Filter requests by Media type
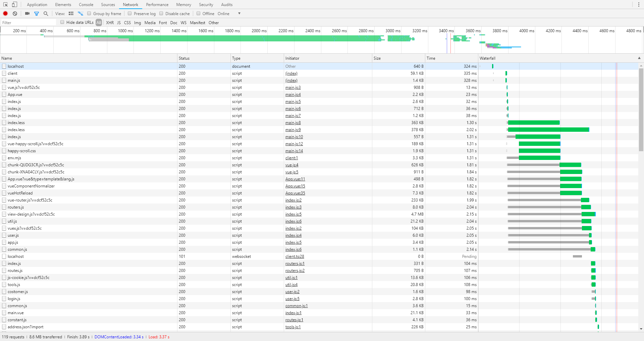This screenshot has height=341, width=644. pyautogui.click(x=150, y=22)
